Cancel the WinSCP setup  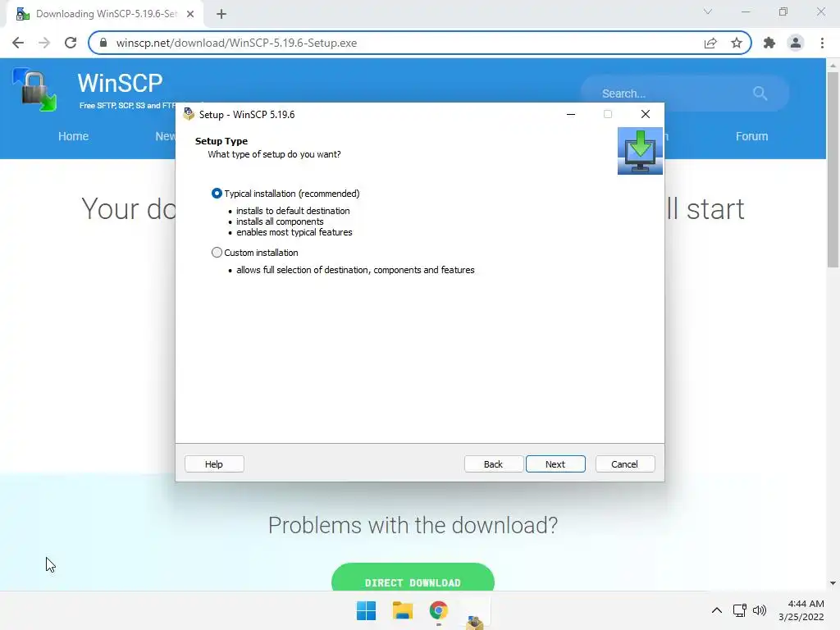624,464
